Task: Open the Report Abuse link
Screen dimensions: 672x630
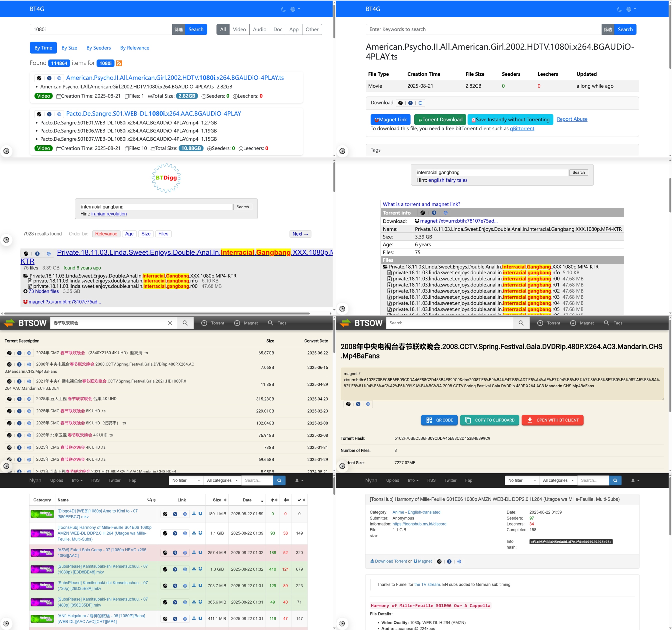Action: pos(572,119)
